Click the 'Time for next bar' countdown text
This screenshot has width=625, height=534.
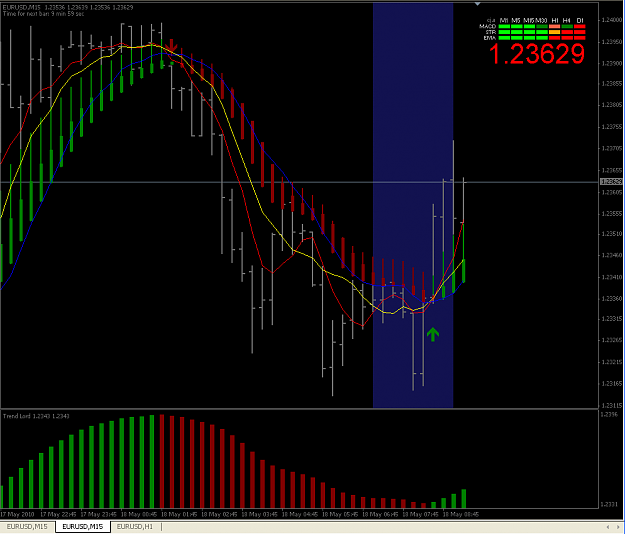click(x=43, y=14)
